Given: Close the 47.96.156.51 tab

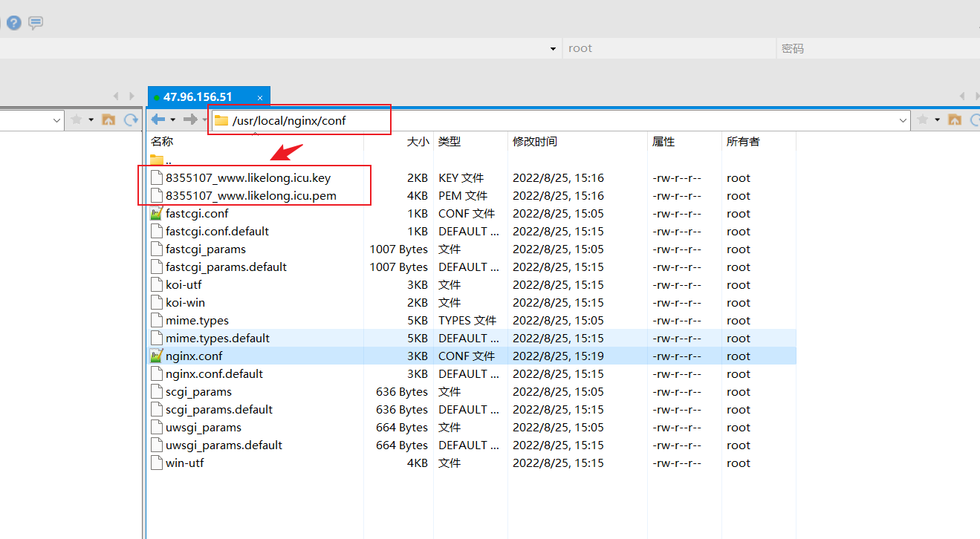Looking at the screenshot, I should coord(260,97).
